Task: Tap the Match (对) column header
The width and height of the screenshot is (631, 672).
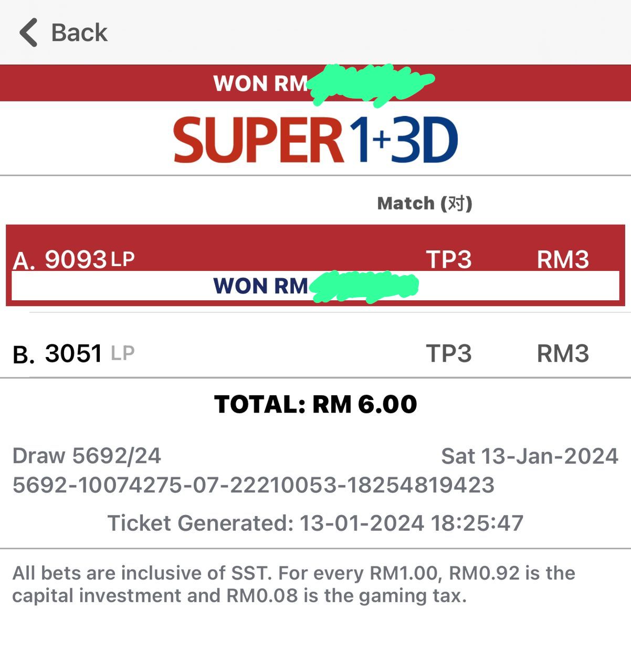Action: (425, 203)
